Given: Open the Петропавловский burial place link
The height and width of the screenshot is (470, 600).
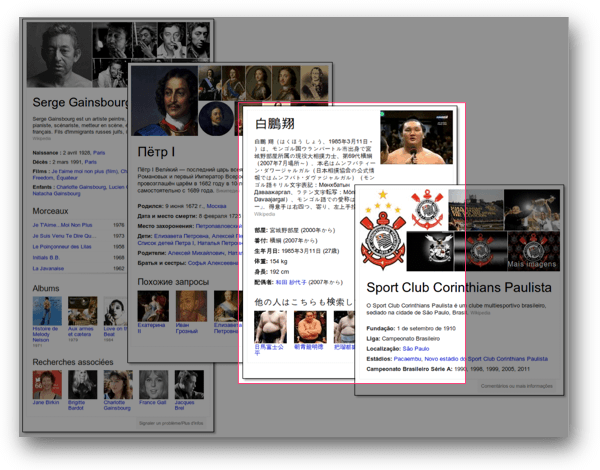Looking at the screenshot, I should [218, 226].
